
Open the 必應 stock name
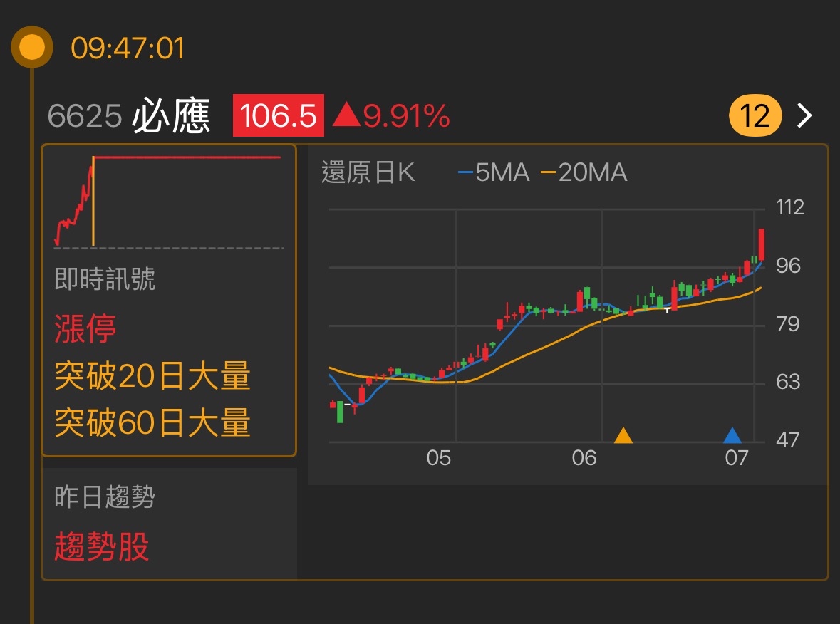point(171,115)
